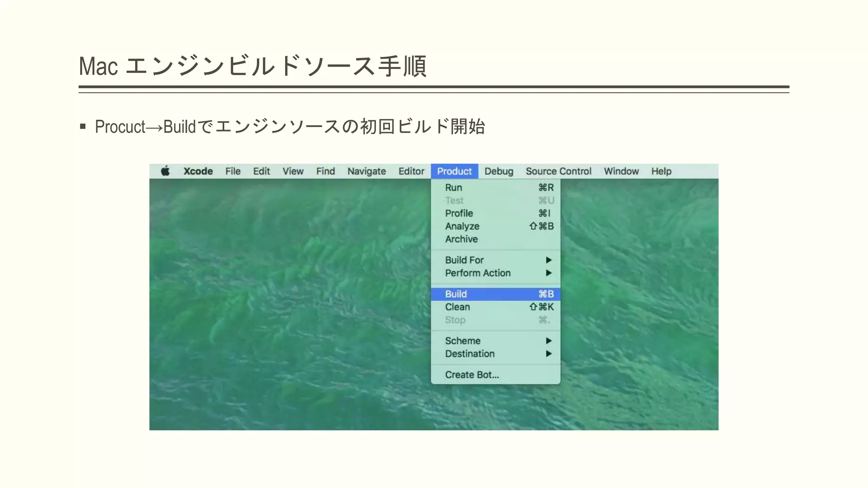The image size is (868, 488).
Task: Open the View menu
Action: pyautogui.click(x=293, y=171)
